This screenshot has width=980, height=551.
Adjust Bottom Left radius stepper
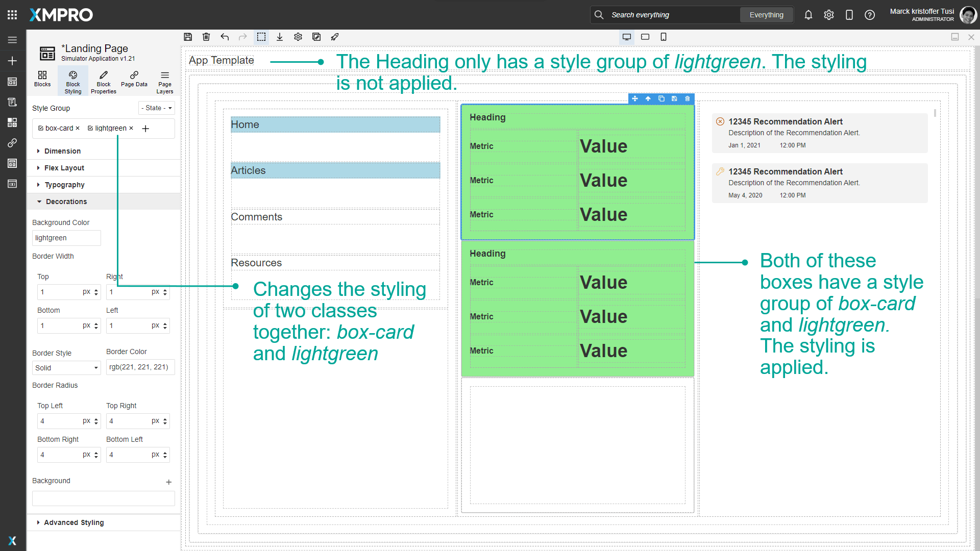pos(165,455)
